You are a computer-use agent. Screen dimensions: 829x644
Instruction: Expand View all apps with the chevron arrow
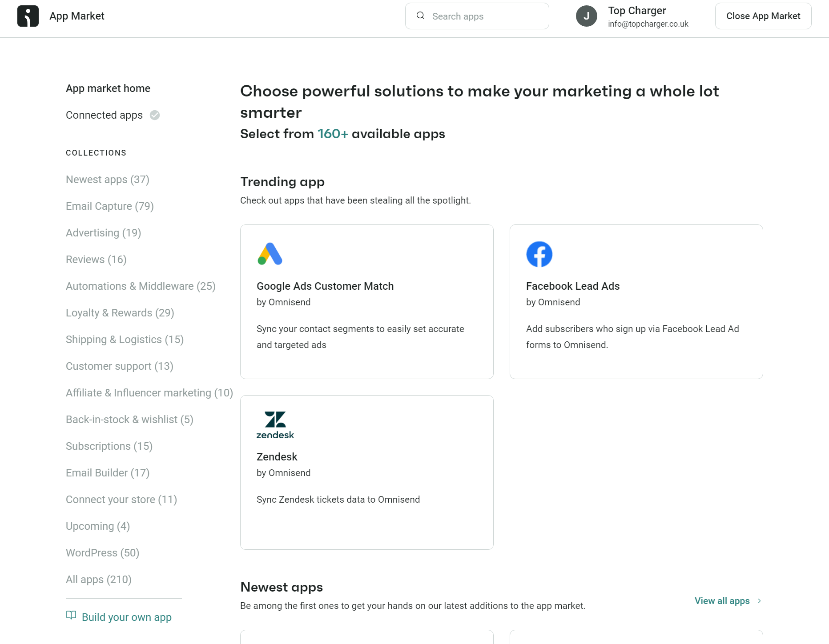758,600
